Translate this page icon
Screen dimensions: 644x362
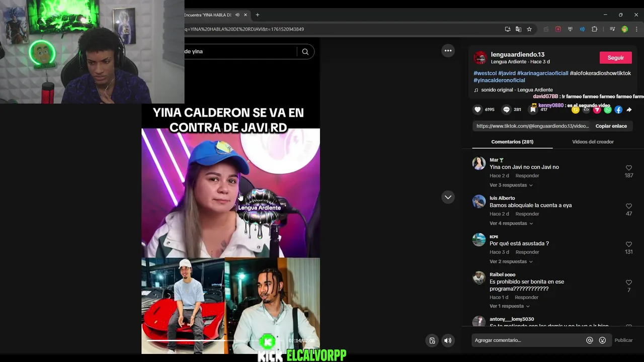point(518,29)
